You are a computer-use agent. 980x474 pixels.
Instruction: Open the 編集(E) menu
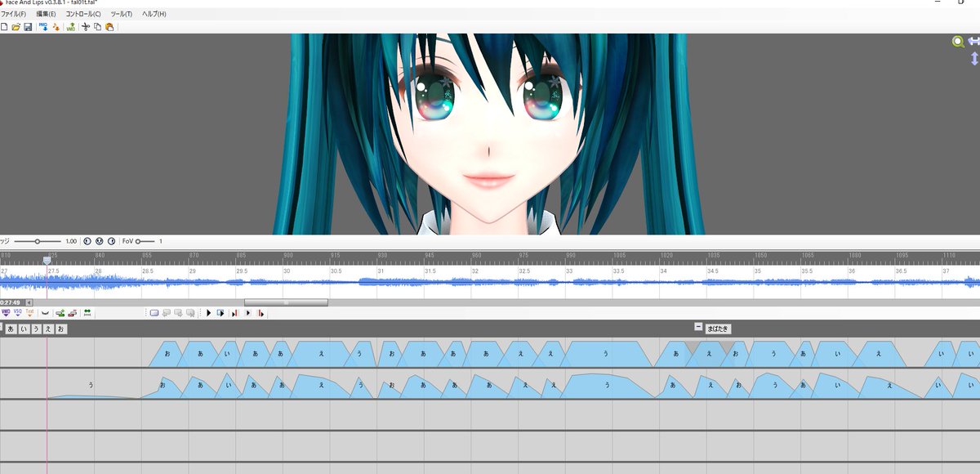tap(46, 14)
